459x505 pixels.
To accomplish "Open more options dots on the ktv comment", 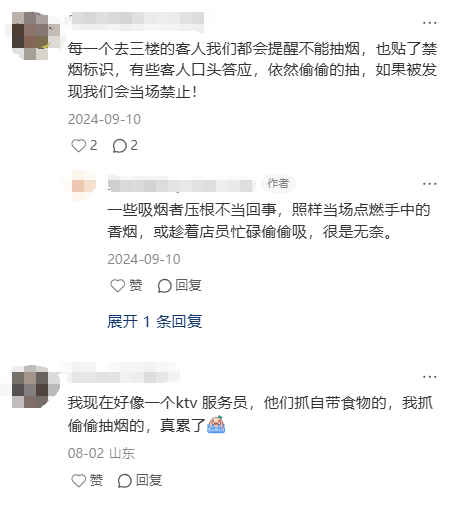I will point(429,377).
